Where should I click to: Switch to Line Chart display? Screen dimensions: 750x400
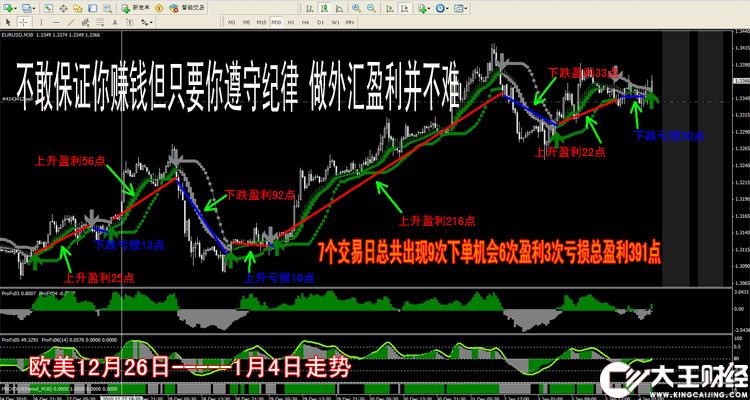click(340, 8)
